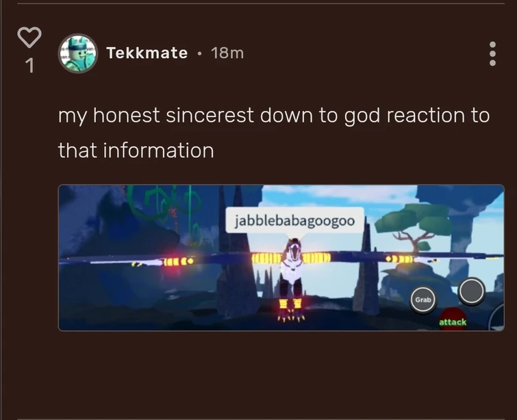Like the post with the heart icon
Image resolution: width=517 pixels, height=420 pixels.
[x=29, y=37]
